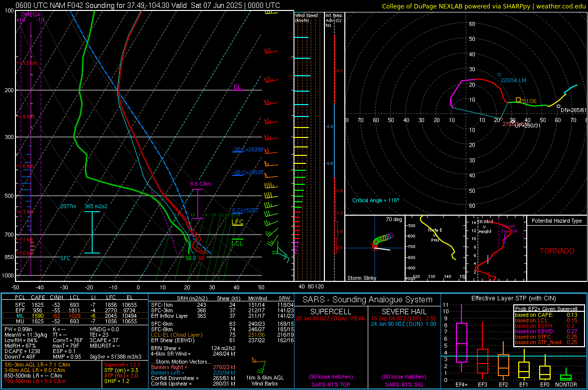Click the 1km & 6km AGL wind barbs icon
Image resolution: width=588 pixels, height=390 pixels.
(x=260, y=366)
